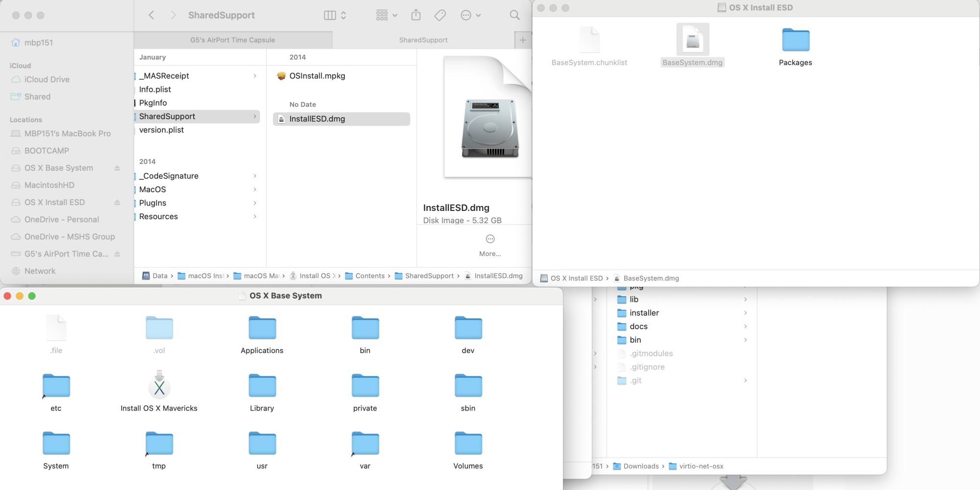This screenshot has width=980, height=490.
Task: Go back in SharedSupport Finder window
Action: pyautogui.click(x=151, y=15)
